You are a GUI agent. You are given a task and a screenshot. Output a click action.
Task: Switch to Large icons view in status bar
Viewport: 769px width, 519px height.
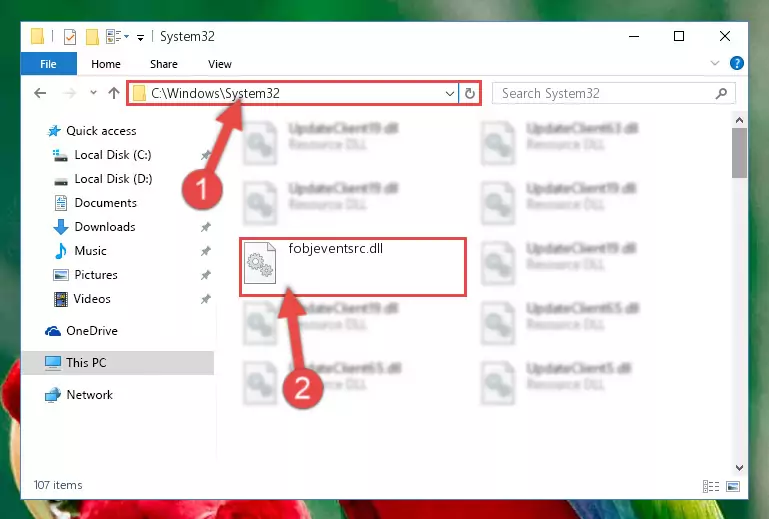[x=733, y=486]
